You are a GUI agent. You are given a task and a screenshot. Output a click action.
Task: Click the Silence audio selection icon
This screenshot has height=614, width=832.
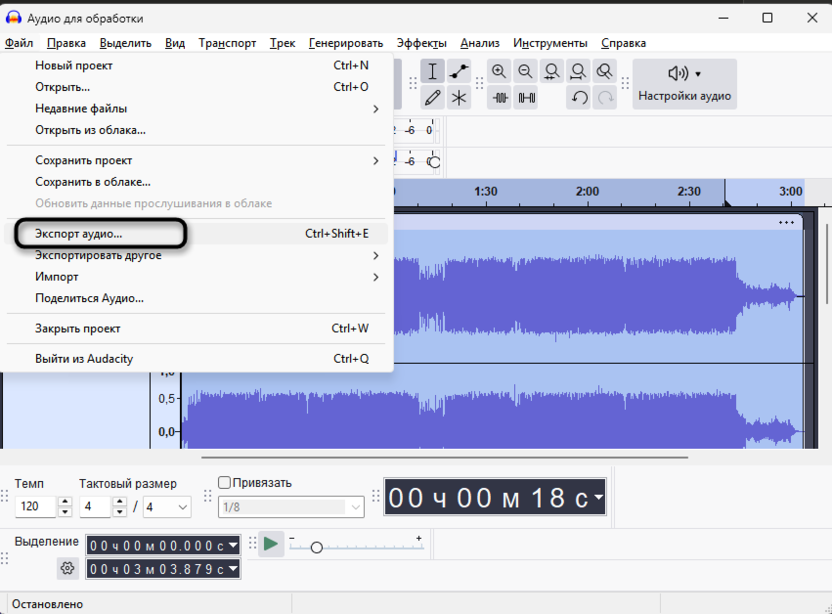pyautogui.click(x=524, y=98)
